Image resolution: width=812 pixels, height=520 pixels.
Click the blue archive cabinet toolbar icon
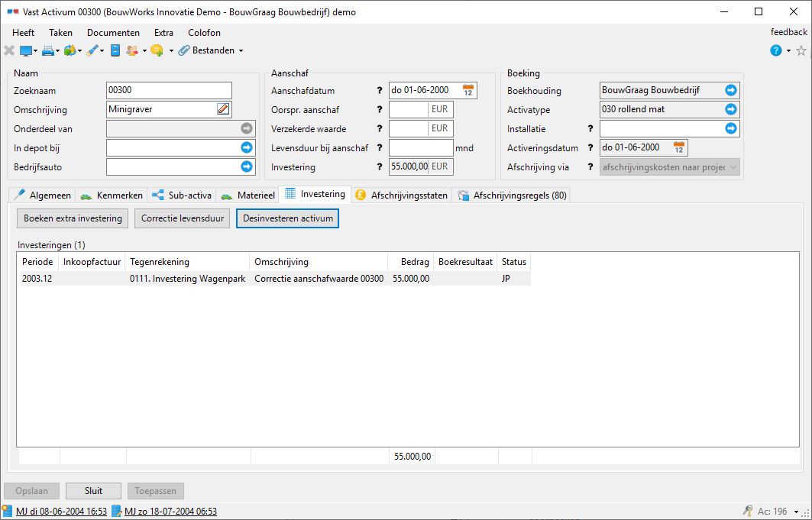pyautogui.click(x=115, y=50)
